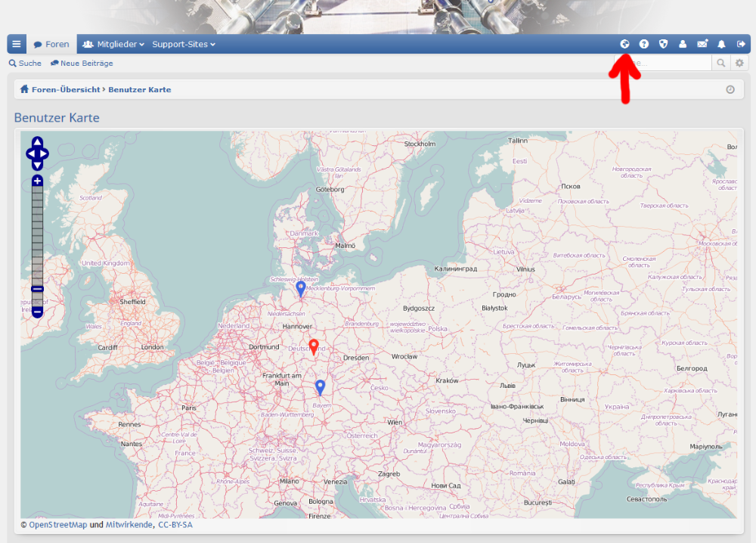Open the user profile icon

pyautogui.click(x=683, y=44)
